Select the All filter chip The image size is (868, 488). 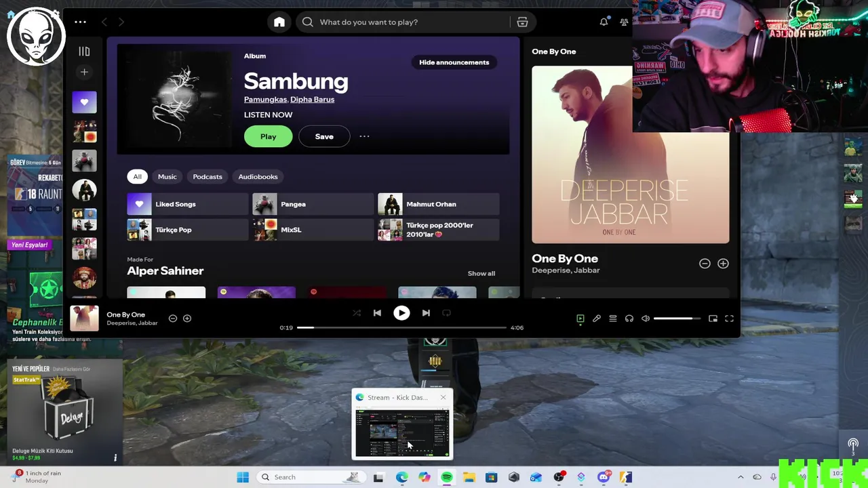pyautogui.click(x=138, y=177)
